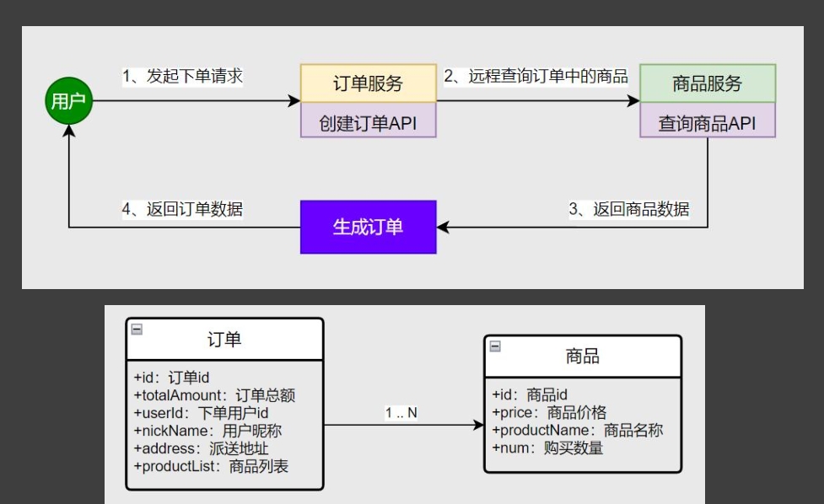This screenshot has height=504, width=824.
Task: Select the 创建订单API sub-box
Action: coord(368,121)
